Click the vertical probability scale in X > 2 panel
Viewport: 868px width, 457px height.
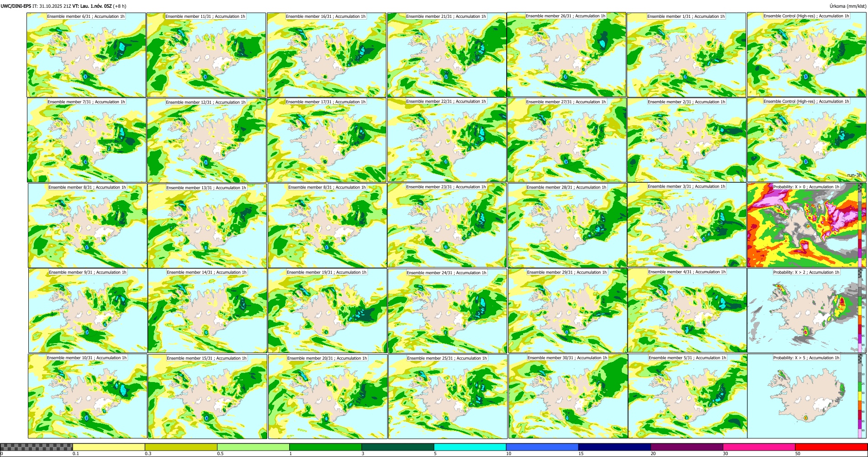click(x=860, y=311)
